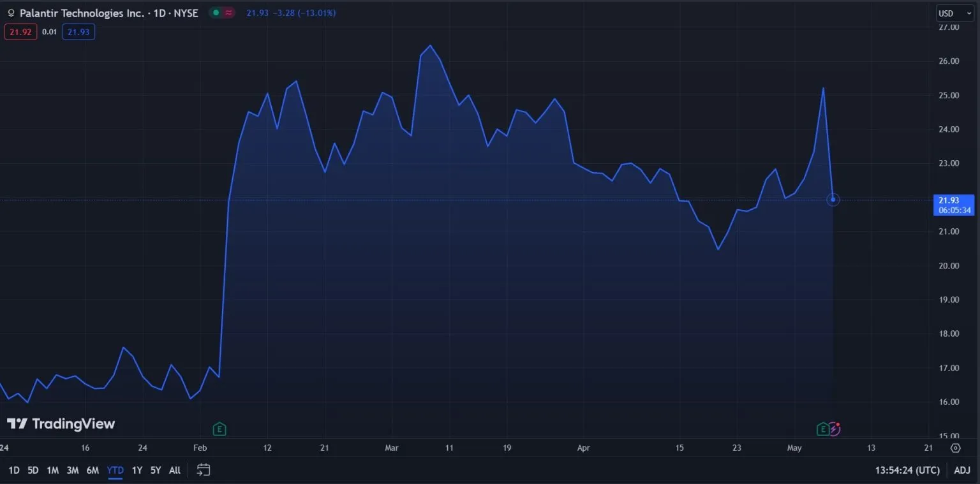This screenshot has height=484, width=980.
Task: Click the price change -3.28 (-13.01%) text
Action: click(x=305, y=13)
